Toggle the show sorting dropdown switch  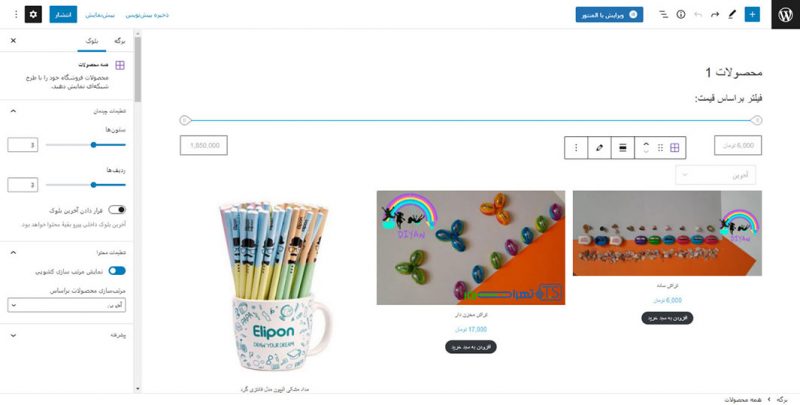point(117,271)
